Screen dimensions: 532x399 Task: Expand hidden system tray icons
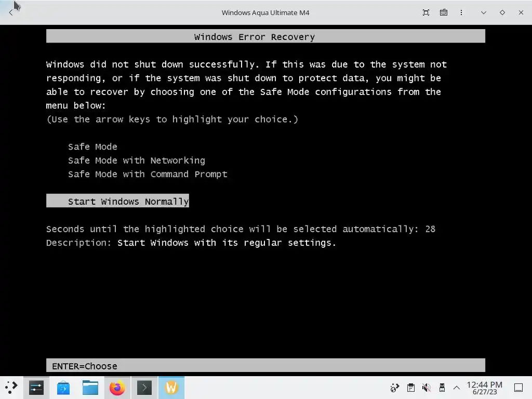point(457,388)
